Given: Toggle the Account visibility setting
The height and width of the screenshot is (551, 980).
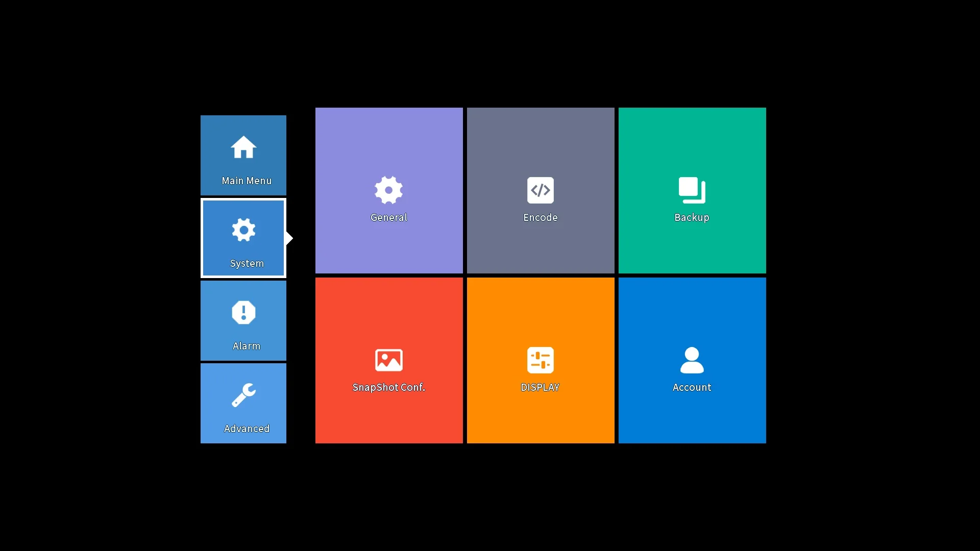Looking at the screenshot, I should coord(692,361).
